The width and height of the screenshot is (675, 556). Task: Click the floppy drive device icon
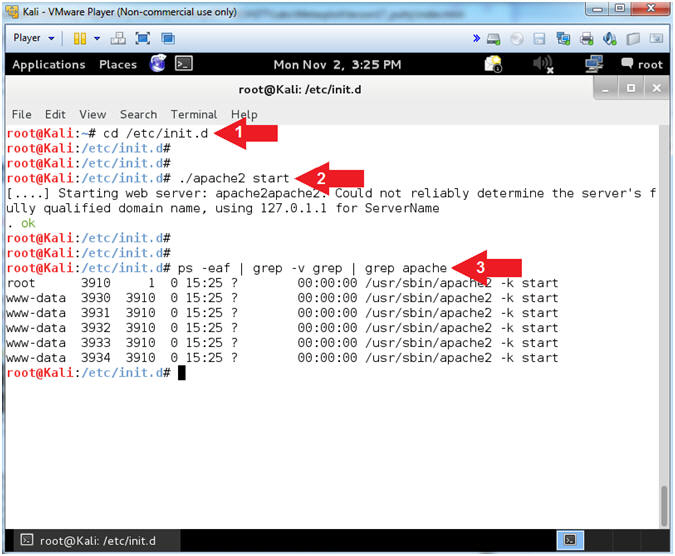point(539,39)
